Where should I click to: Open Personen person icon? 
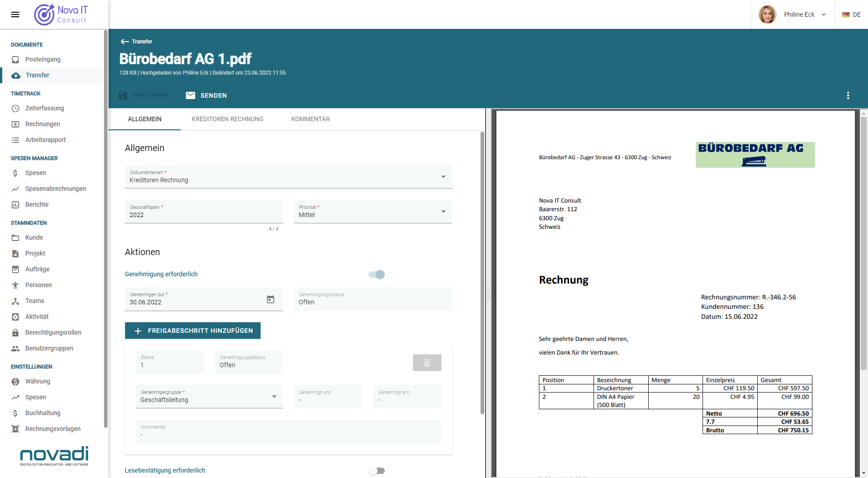15,285
